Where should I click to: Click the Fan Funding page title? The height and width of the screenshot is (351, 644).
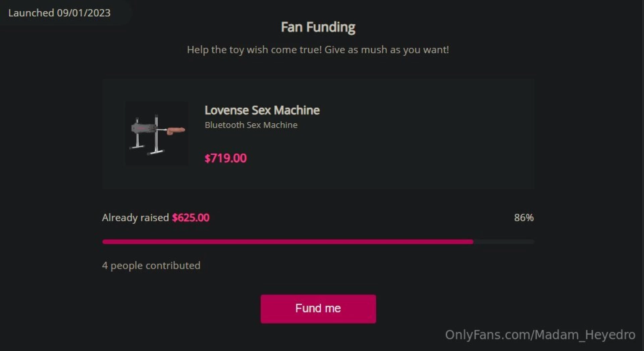click(318, 27)
